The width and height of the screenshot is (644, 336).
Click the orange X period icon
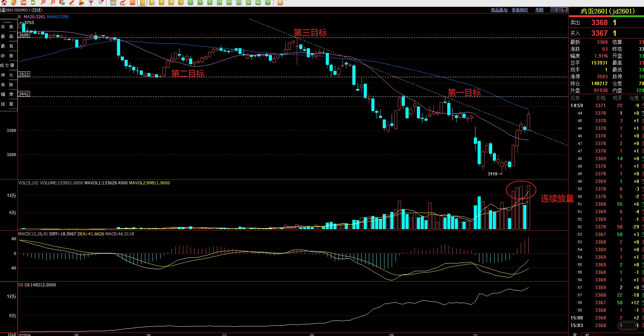click(x=181, y=2)
